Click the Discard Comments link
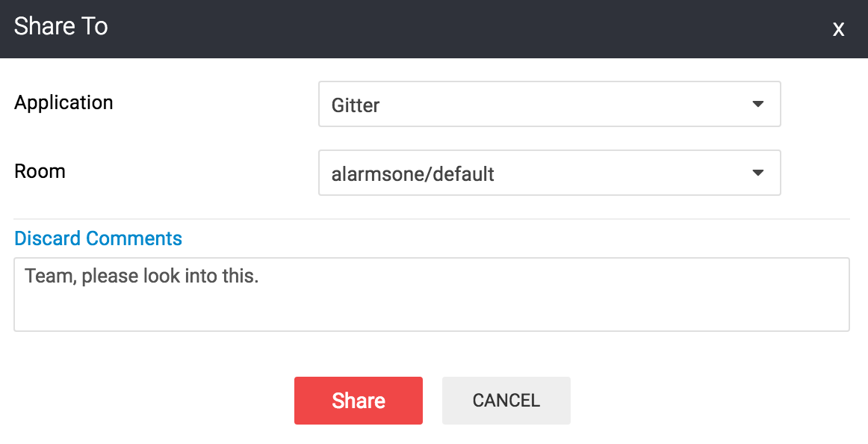 98,238
